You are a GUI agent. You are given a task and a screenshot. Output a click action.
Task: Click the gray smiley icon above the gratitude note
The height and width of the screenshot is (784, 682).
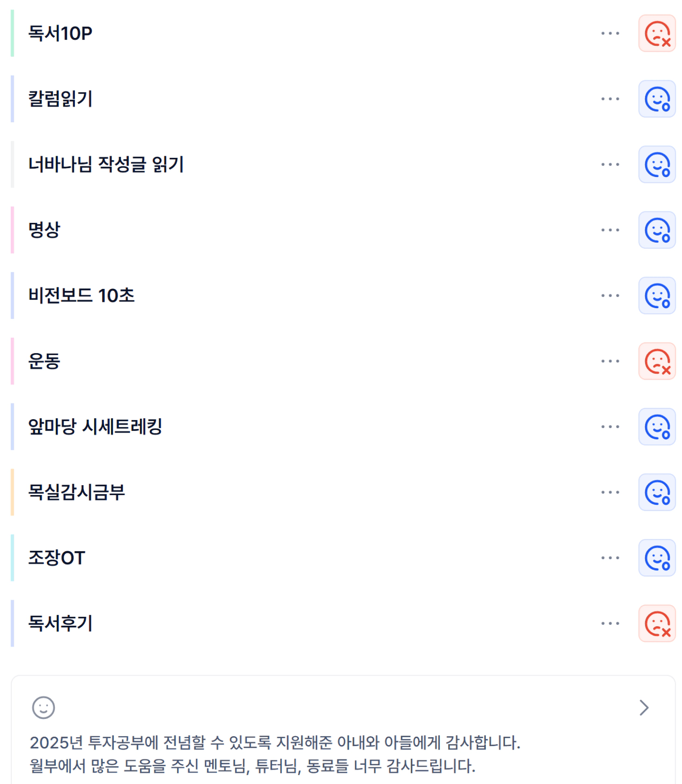pos(43,708)
